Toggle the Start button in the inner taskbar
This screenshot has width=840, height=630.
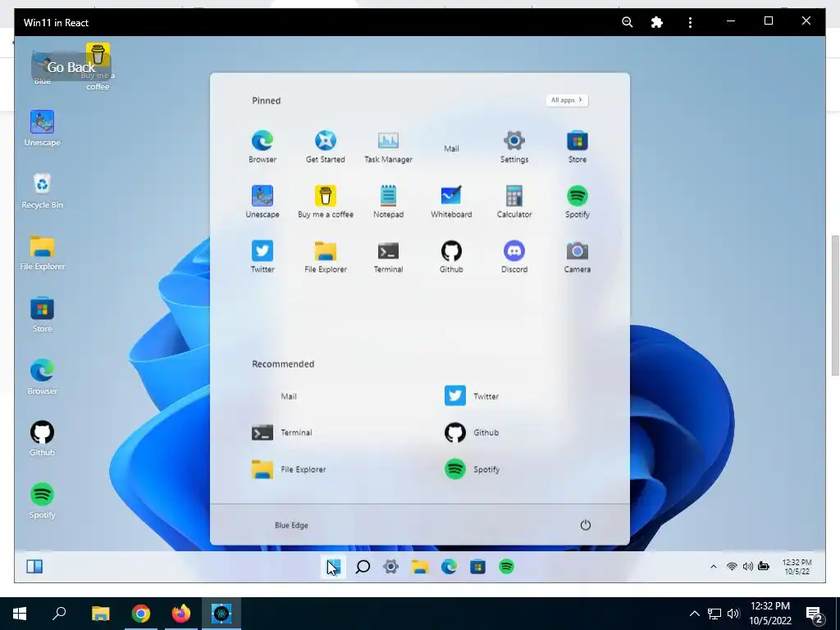point(333,567)
